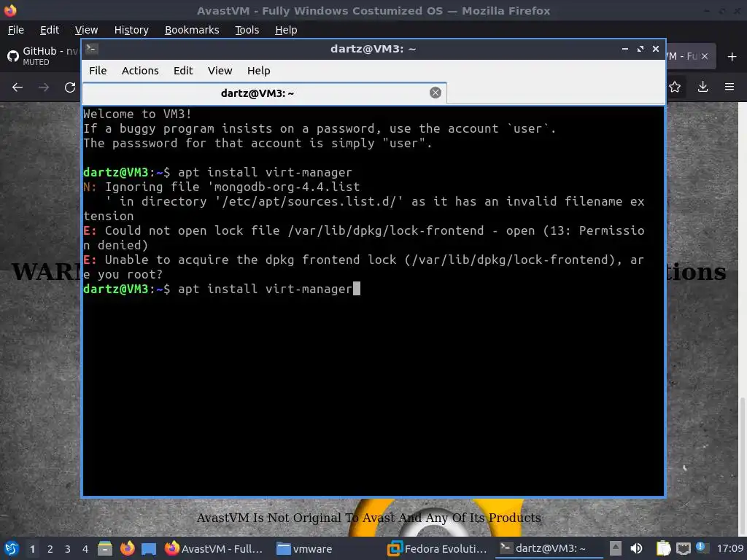Open Firefox Tools menu
This screenshot has width=747, height=560.
(247, 30)
